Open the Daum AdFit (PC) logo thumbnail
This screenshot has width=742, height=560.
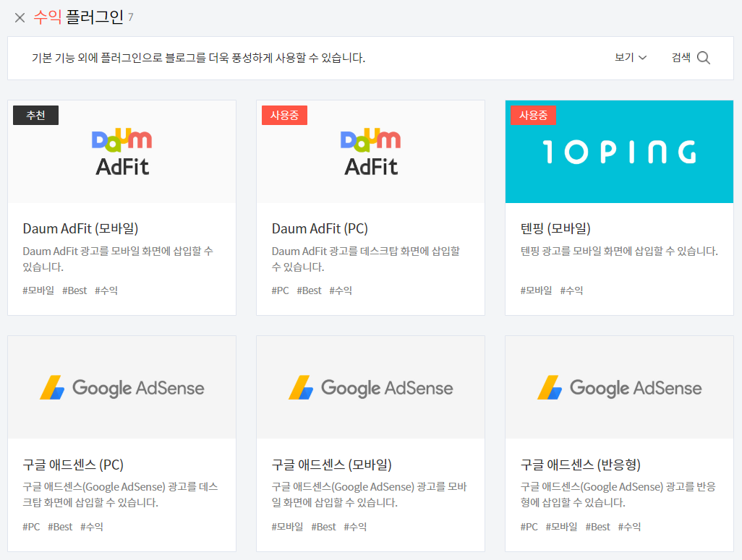coord(370,152)
